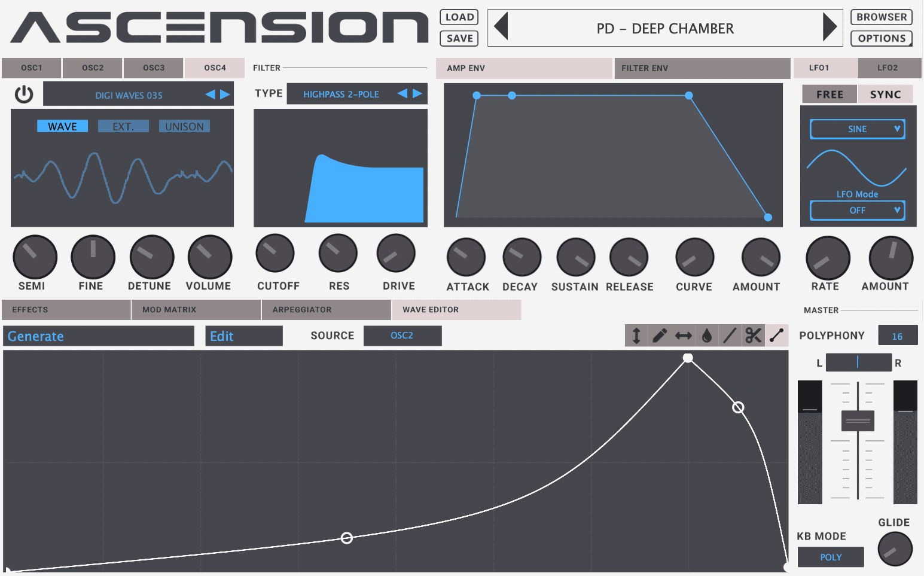Open the HIGHPASS 2-POLE filter type selector
Image resolution: width=924 pixels, height=576 pixels.
pyautogui.click(x=357, y=94)
